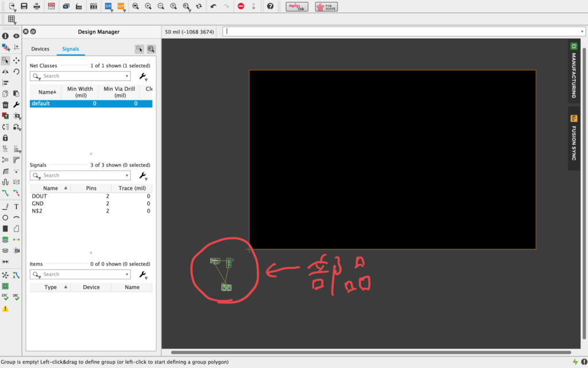
Task: Select the Rotate tool icon
Action: (x=16, y=71)
